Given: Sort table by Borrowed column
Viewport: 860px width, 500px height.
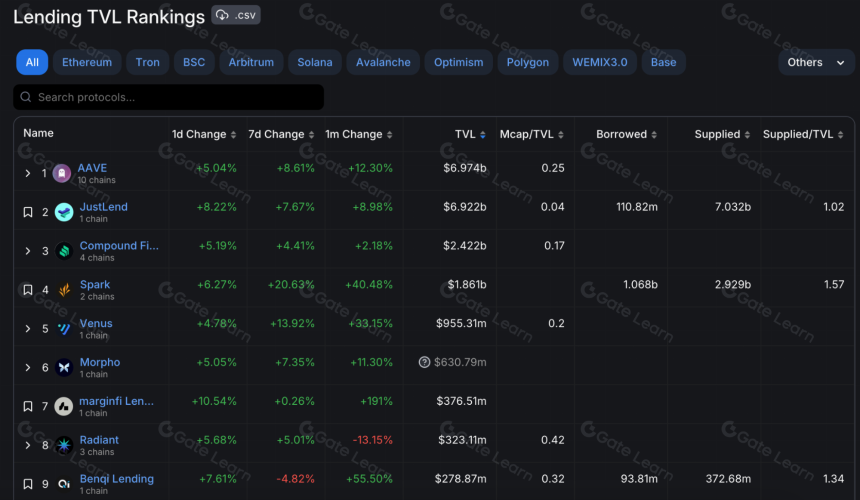Looking at the screenshot, I should coord(626,134).
